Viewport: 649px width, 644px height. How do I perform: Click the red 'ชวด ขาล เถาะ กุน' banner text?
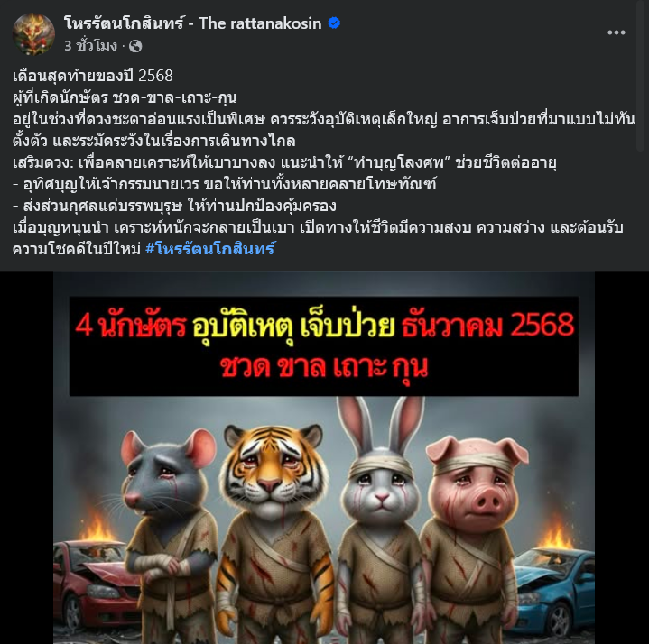click(x=324, y=367)
